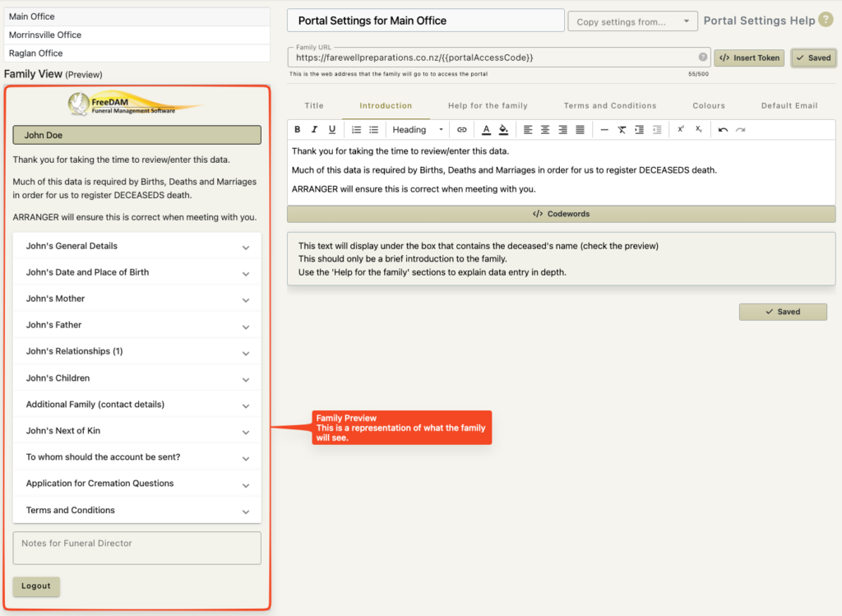Increase the paragraph indent
The image size is (842, 616).
(x=639, y=129)
